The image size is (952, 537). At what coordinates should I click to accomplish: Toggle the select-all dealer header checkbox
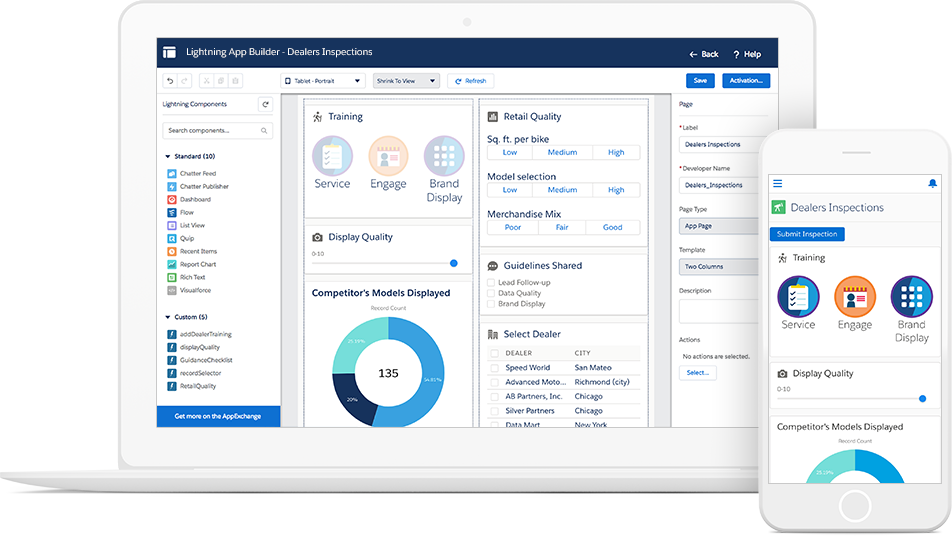(x=494, y=353)
